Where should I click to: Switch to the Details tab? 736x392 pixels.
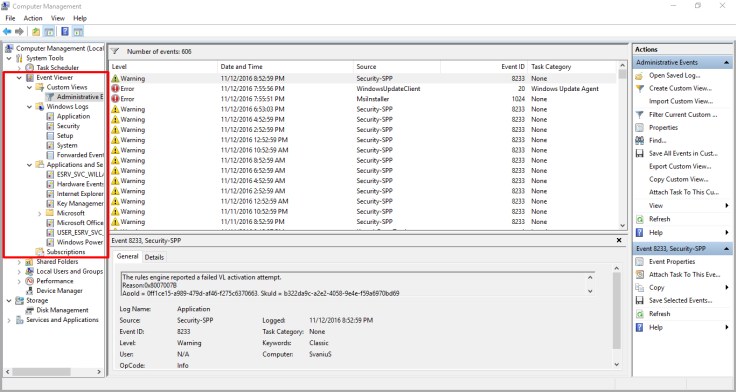(x=154, y=257)
